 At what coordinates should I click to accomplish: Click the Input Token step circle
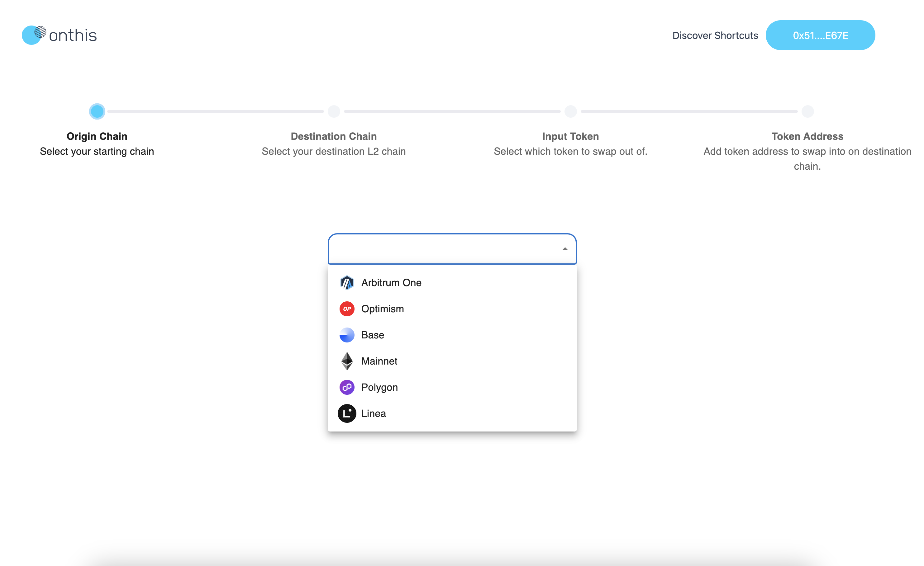point(570,111)
